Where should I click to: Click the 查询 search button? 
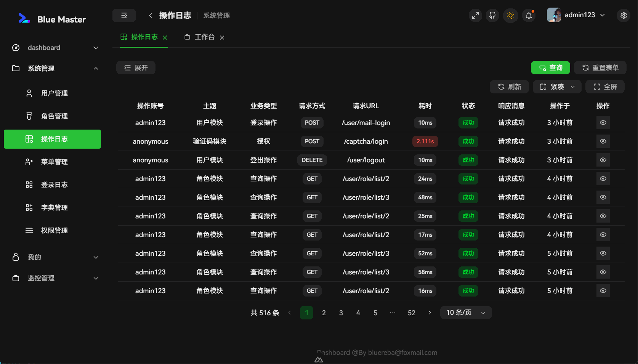pyautogui.click(x=550, y=67)
